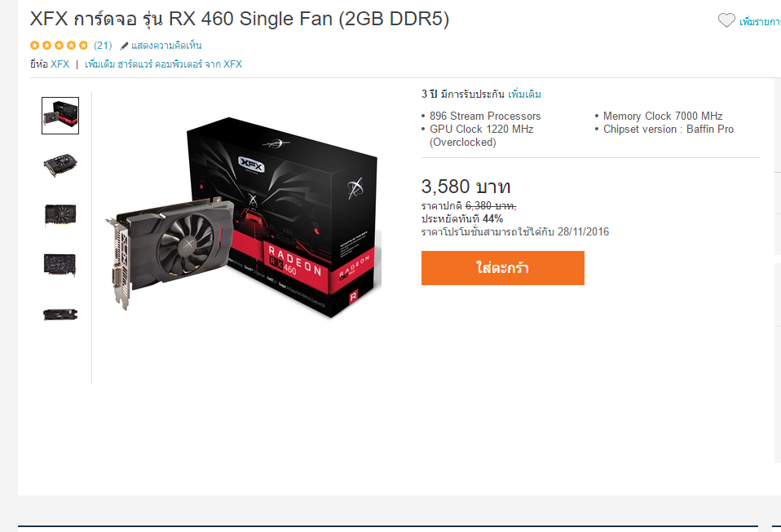
Task: Click the fifth star in the rating
Action: point(83,46)
